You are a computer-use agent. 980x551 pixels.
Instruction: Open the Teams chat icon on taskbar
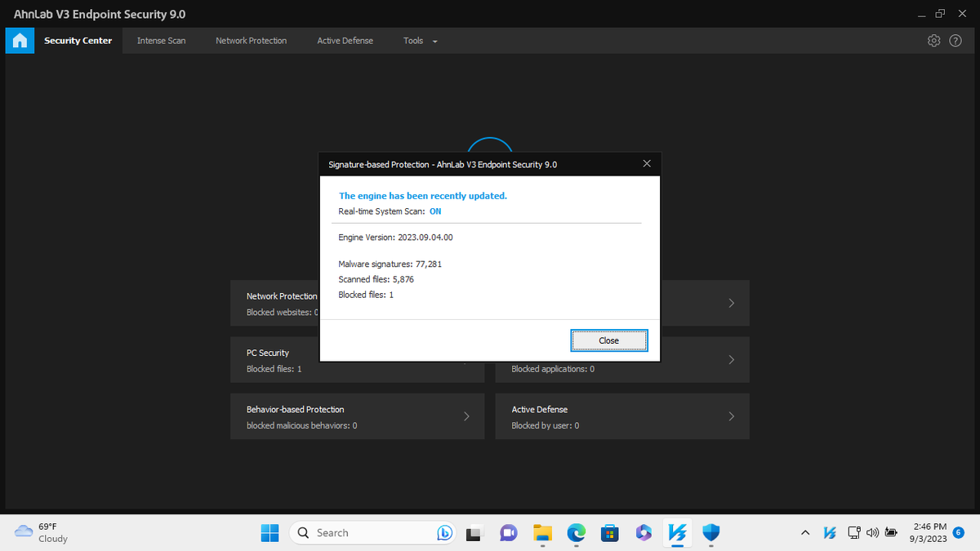(x=508, y=532)
